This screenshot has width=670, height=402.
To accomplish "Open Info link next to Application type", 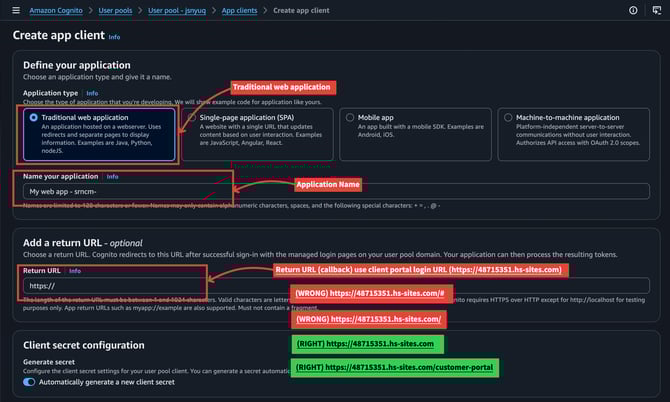I will click(x=92, y=93).
